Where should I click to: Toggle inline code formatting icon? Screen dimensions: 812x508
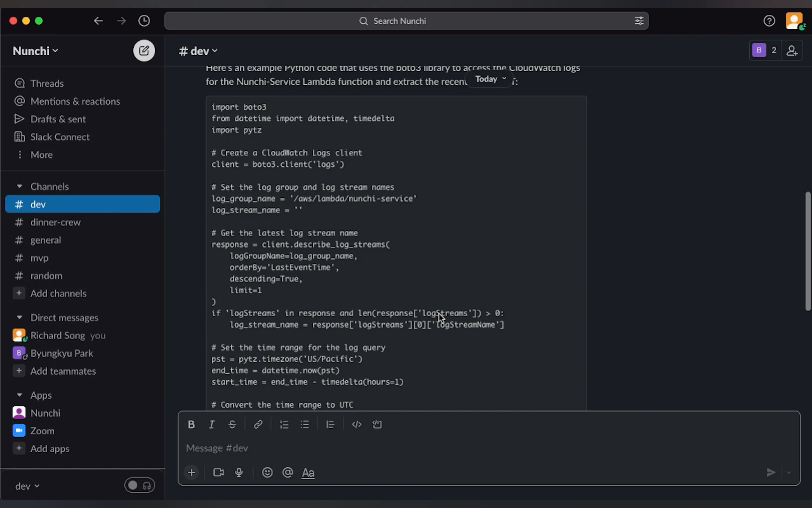point(356,424)
